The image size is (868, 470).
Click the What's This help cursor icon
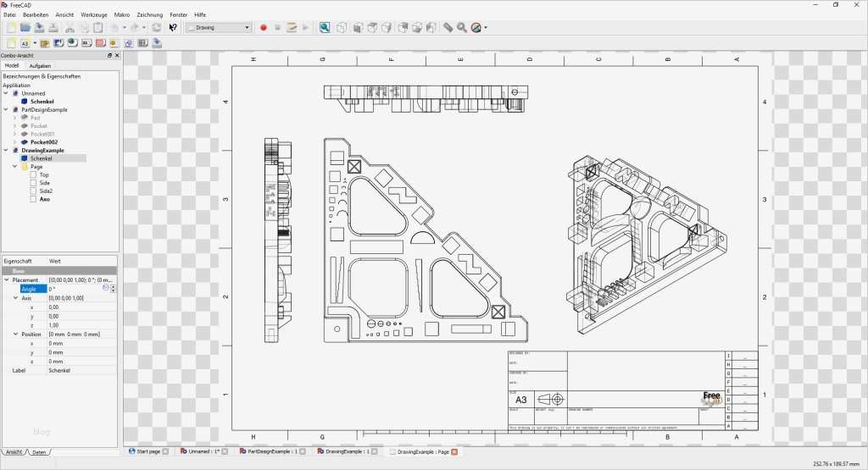click(173, 28)
